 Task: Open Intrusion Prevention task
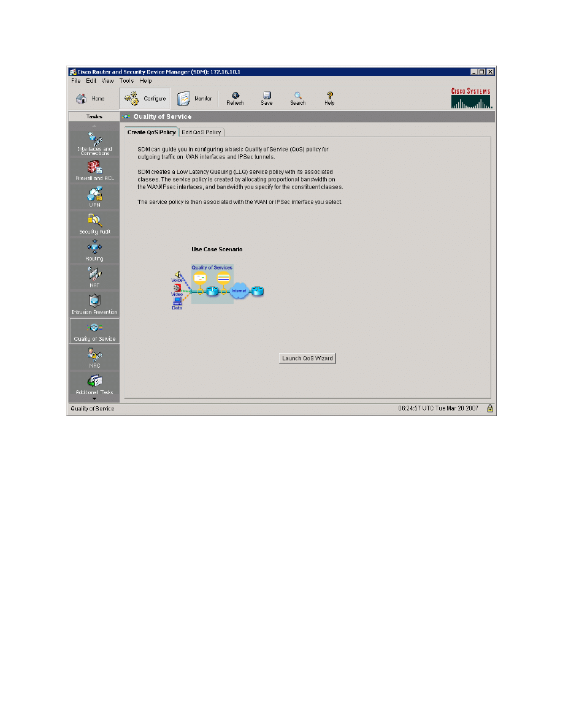94,303
